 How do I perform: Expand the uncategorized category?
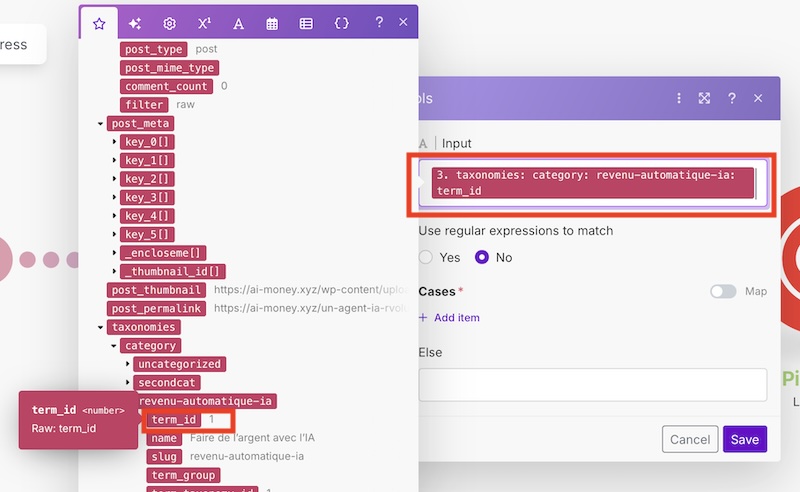128,364
